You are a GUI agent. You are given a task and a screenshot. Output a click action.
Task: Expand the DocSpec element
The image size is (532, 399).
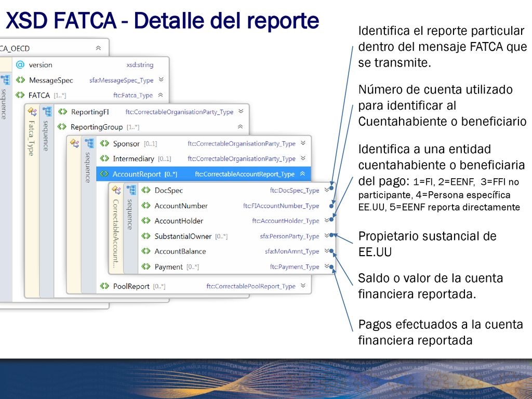point(326,190)
